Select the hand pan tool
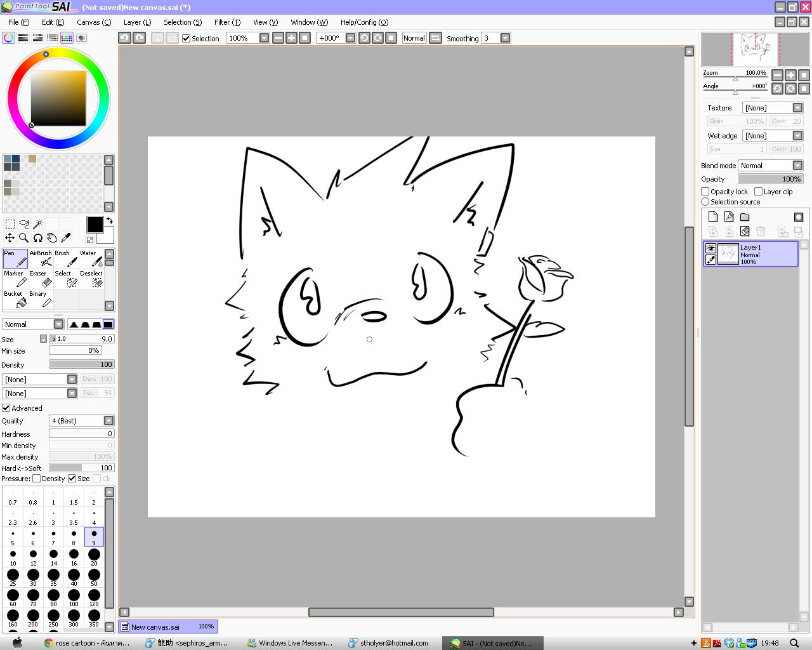This screenshot has width=812, height=650. 52,238
